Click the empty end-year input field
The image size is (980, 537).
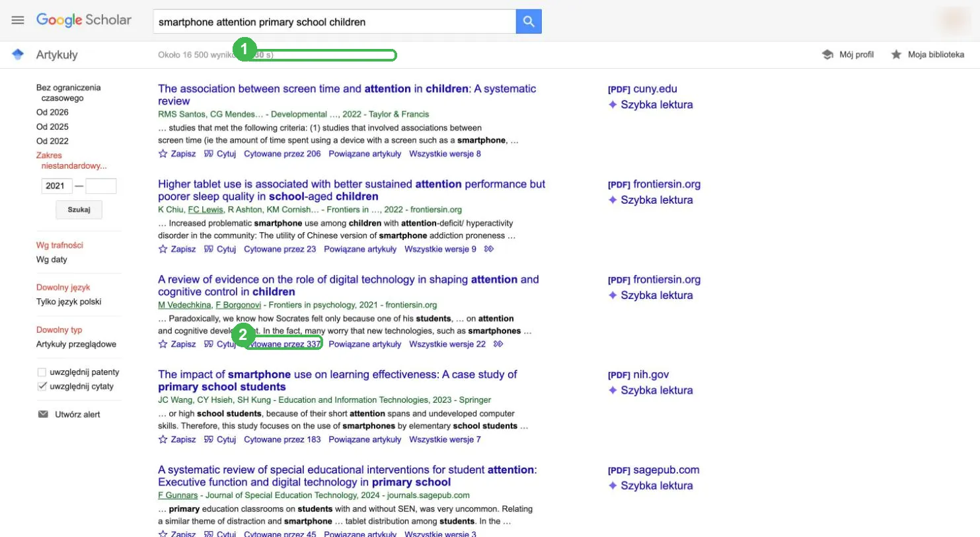coord(101,186)
